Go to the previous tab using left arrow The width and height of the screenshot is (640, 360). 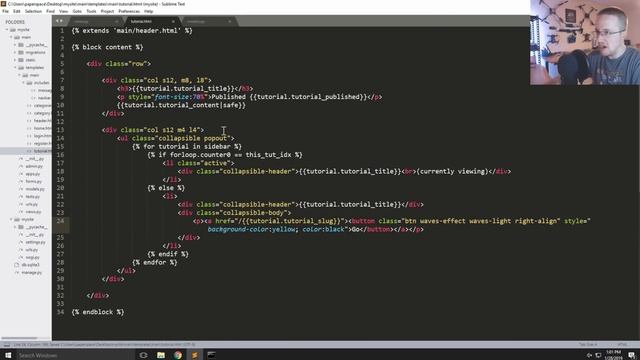coord(57,21)
